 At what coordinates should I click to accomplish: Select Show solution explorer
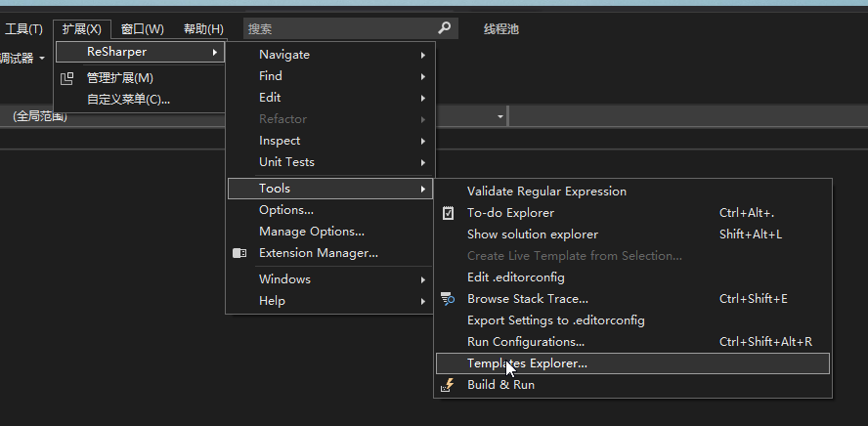pyautogui.click(x=632, y=234)
